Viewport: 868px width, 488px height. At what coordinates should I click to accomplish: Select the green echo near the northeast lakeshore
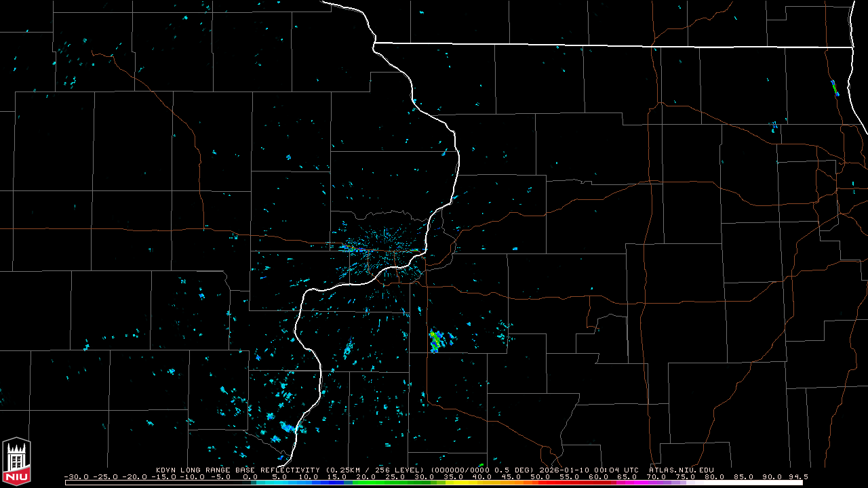(x=835, y=87)
